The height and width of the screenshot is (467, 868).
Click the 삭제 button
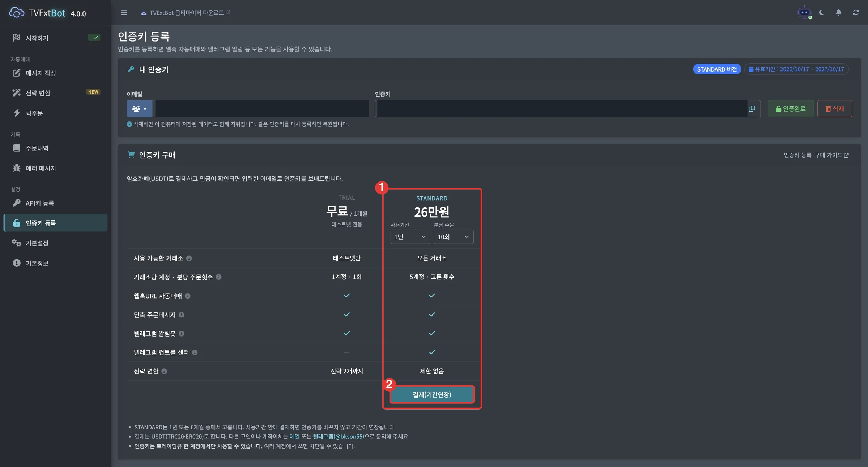[x=834, y=108]
